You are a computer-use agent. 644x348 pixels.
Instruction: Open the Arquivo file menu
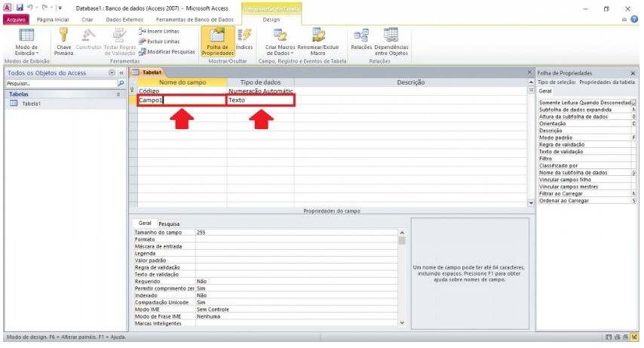[16, 19]
